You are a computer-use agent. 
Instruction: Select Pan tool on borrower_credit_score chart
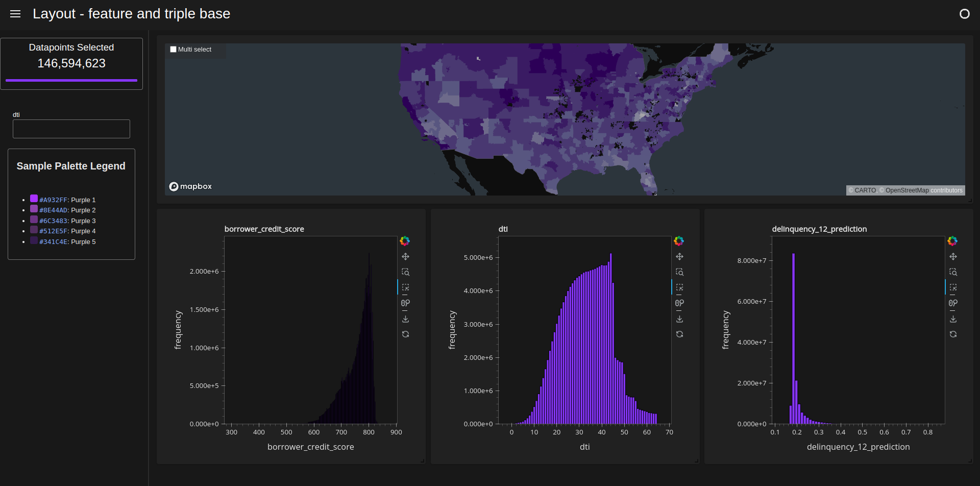point(405,257)
